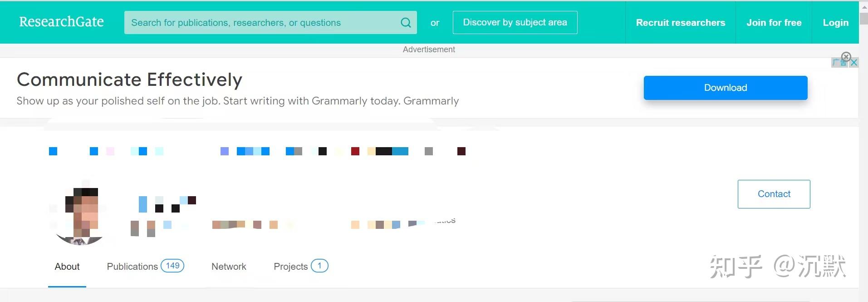868x302 pixels.
Task: Click Join for free
Action: click(774, 23)
